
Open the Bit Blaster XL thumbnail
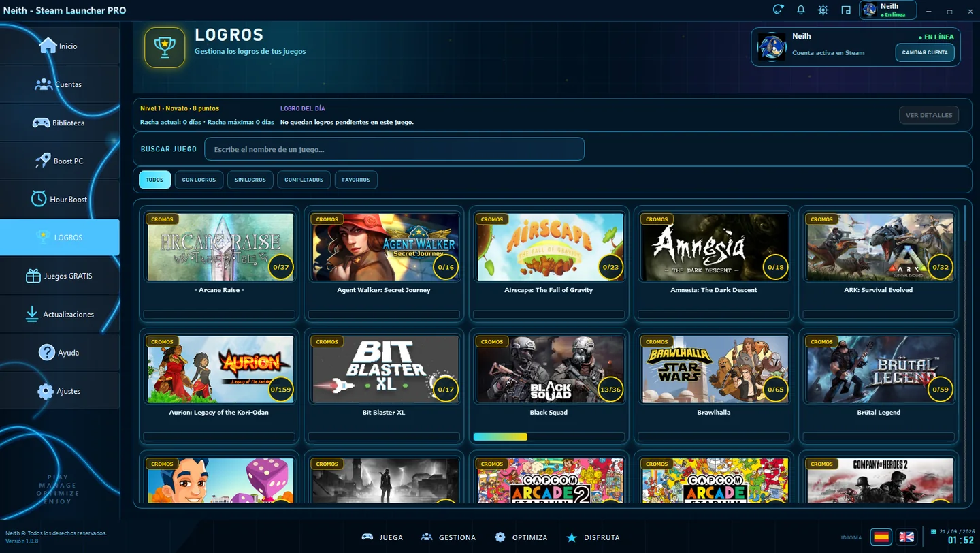(385, 369)
